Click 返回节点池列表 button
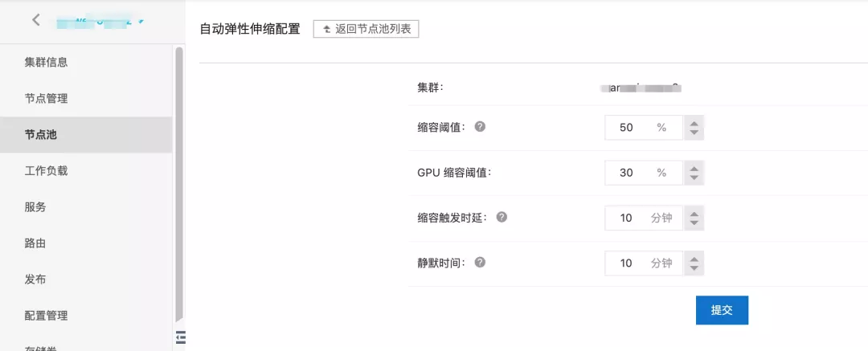 (366, 30)
